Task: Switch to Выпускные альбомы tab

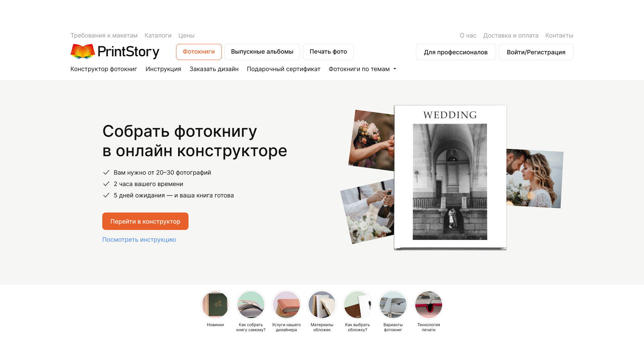Action: [262, 52]
